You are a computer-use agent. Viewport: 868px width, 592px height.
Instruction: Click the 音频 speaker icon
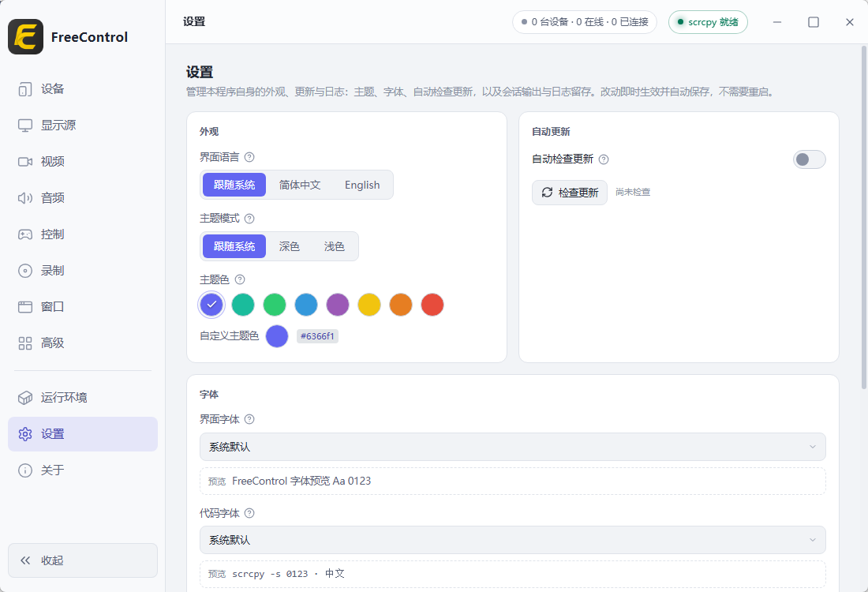point(25,197)
